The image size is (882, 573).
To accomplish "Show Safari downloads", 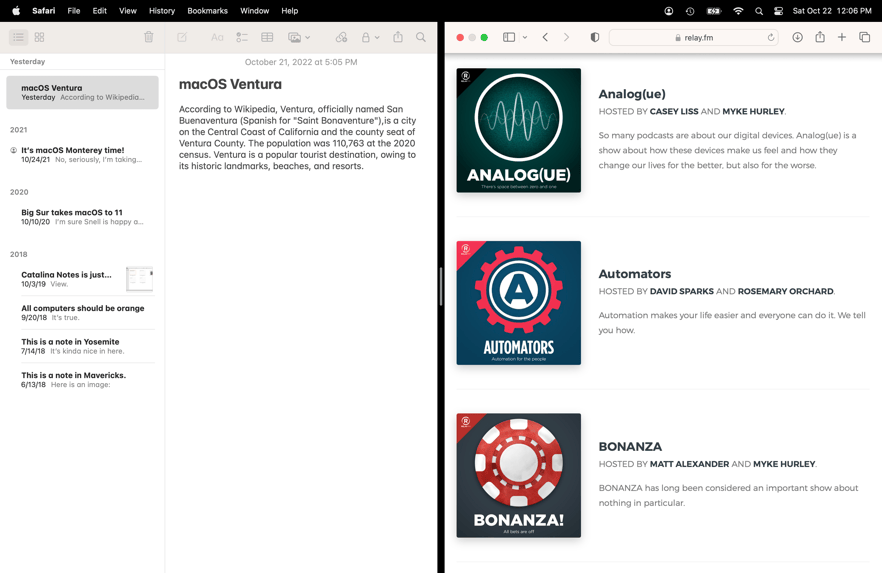I will pyautogui.click(x=798, y=37).
